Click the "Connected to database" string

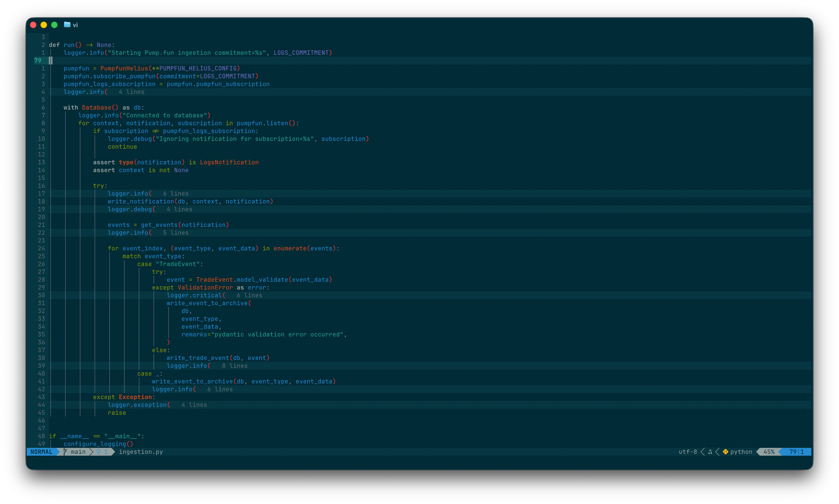(x=165, y=116)
